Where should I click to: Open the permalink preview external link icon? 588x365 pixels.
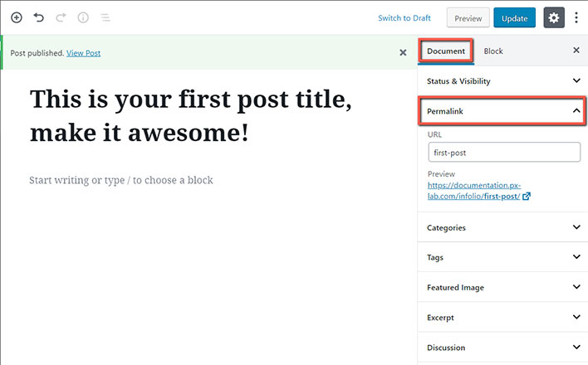527,196
